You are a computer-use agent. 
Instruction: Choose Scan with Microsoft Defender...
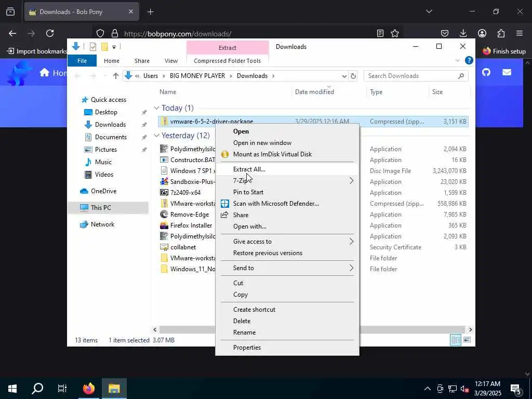click(x=287, y=204)
